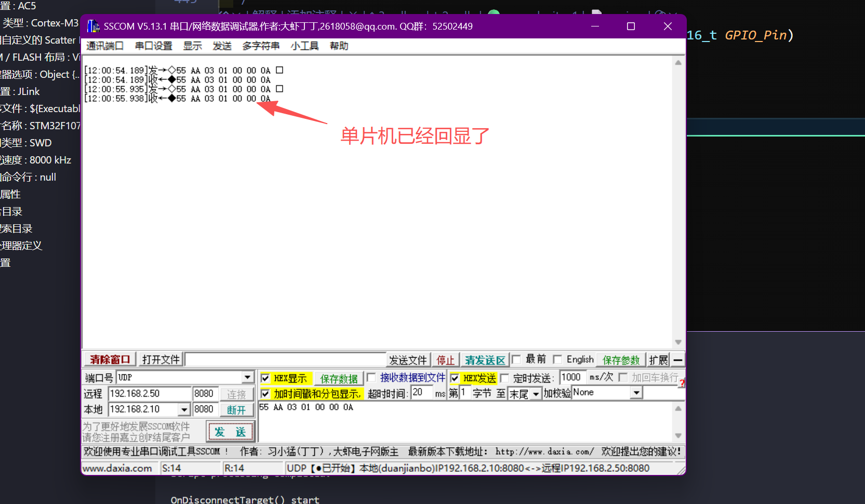Toggle the HEX显示 checkbox

(x=265, y=378)
